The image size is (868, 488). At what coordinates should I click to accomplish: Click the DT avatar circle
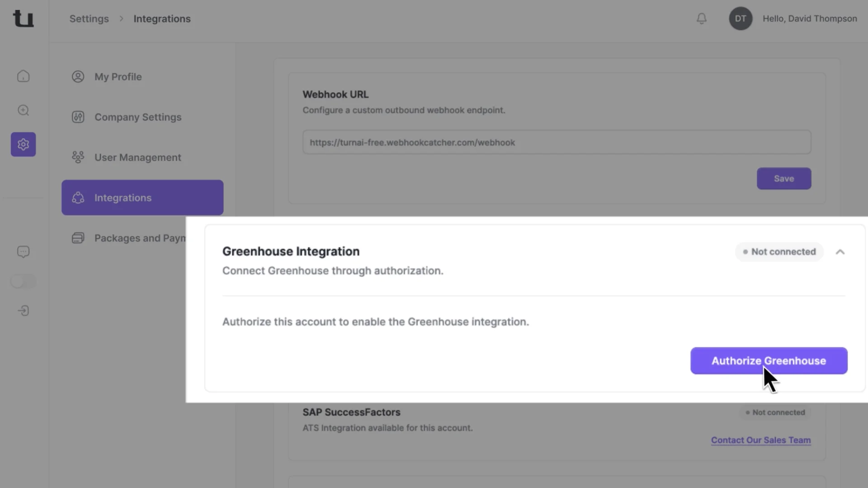(740, 19)
